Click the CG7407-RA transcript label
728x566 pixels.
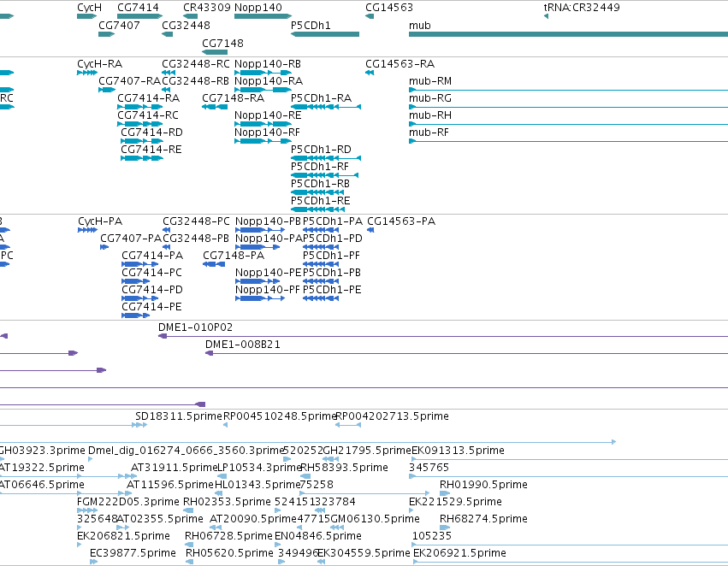coord(129,81)
